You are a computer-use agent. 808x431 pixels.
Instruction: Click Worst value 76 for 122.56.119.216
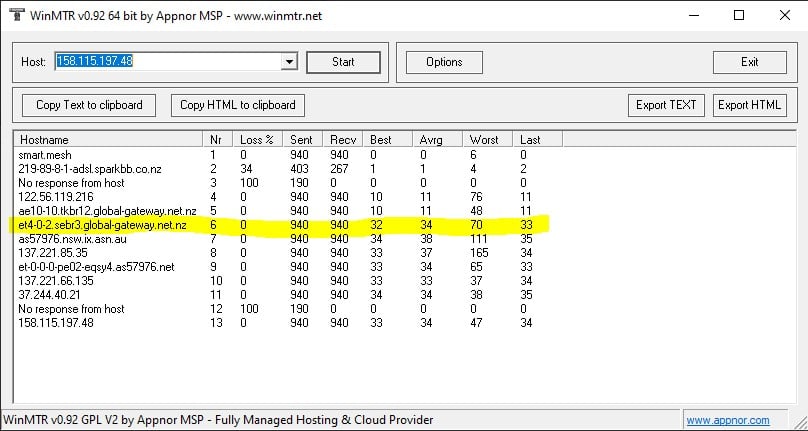click(476, 196)
